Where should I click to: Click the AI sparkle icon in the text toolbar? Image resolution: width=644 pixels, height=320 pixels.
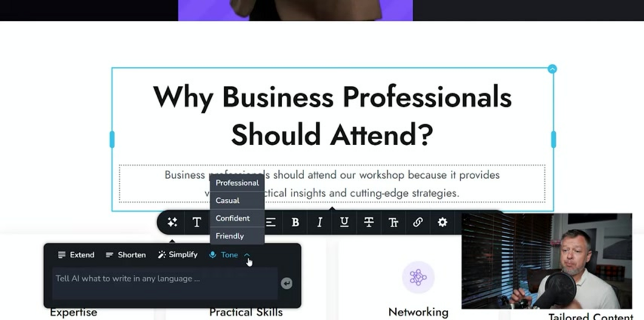click(172, 222)
